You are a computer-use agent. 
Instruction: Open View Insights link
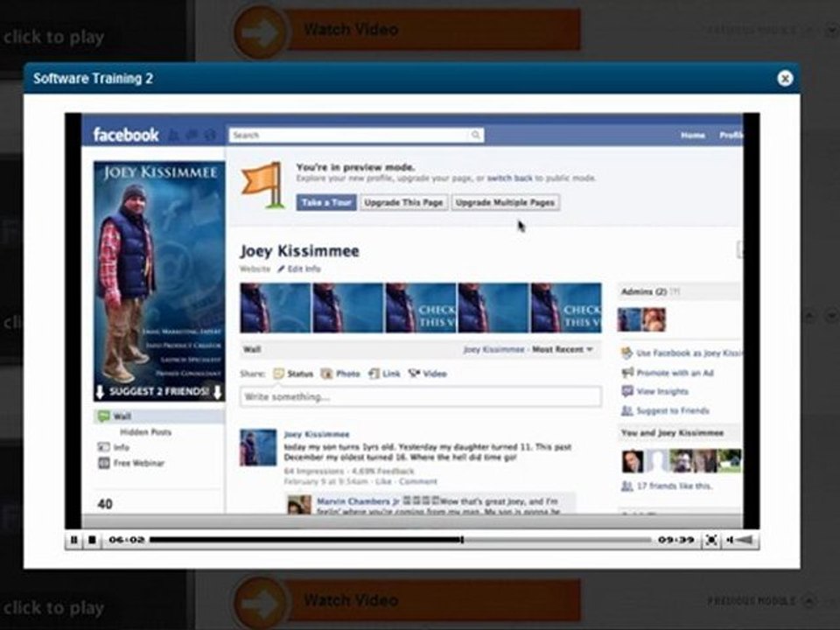point(654,392)
